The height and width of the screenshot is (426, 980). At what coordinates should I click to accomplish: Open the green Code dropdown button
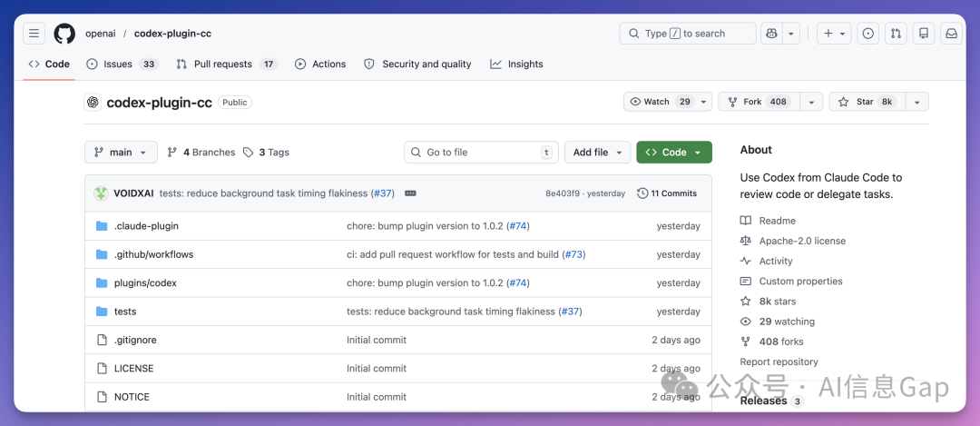click(674, 153)
